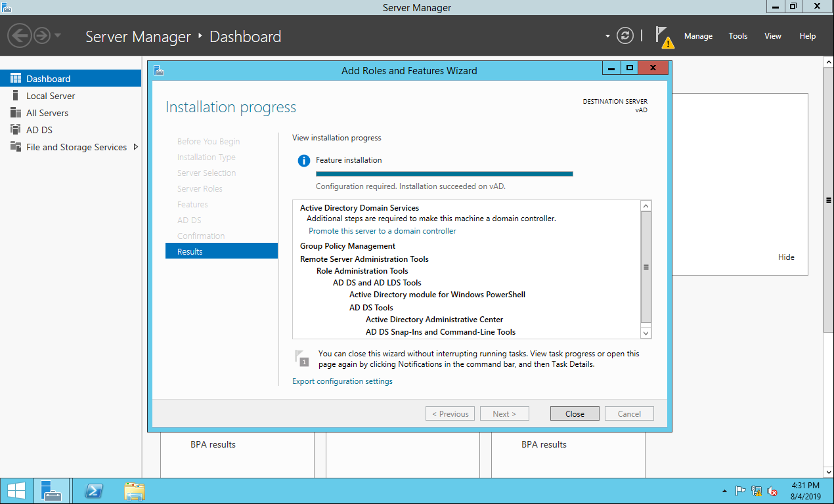Click Export configuration settings link
Image resolution: width=834 pixels, height=504 pixels.
(x=342, y=381)
